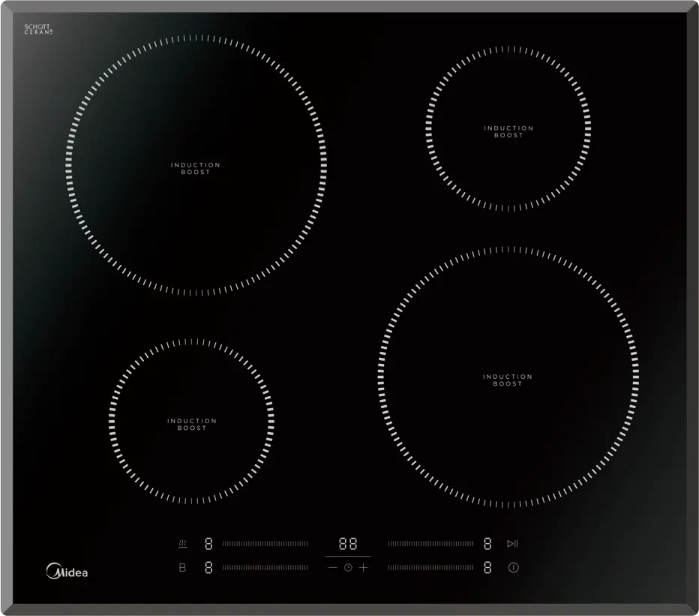The image size is (699, 616).
Task: Tap the large top-left Induction Boost zone
Action: click(x=196, y=165)
